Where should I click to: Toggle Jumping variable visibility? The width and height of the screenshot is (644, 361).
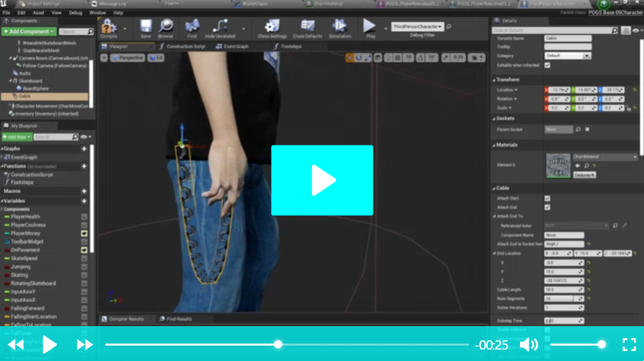(84, 267)
